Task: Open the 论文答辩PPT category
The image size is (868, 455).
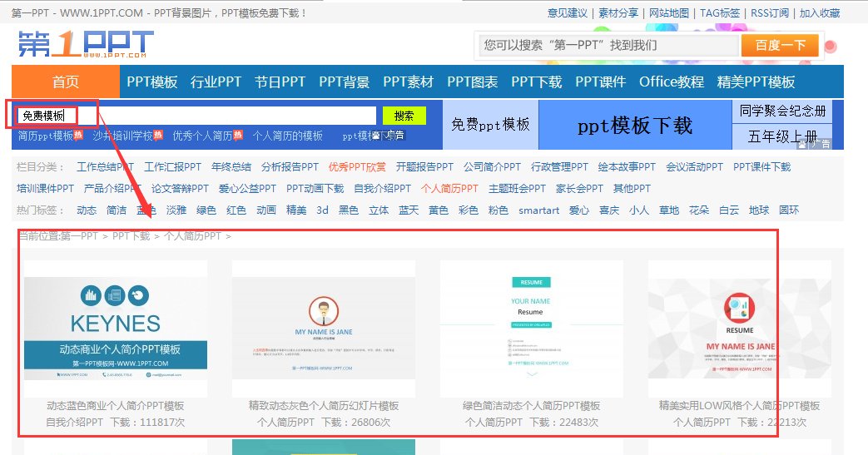Action: point(181,188)
